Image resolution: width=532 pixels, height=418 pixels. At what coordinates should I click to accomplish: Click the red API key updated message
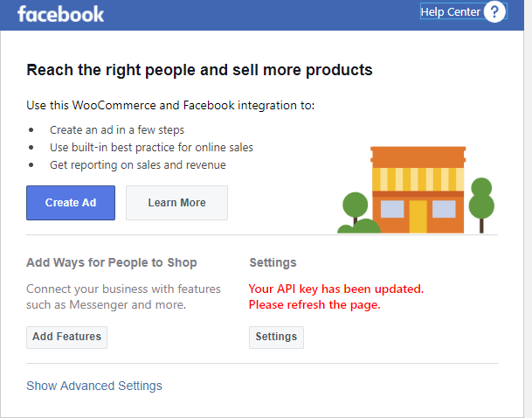tap(336, 296)
